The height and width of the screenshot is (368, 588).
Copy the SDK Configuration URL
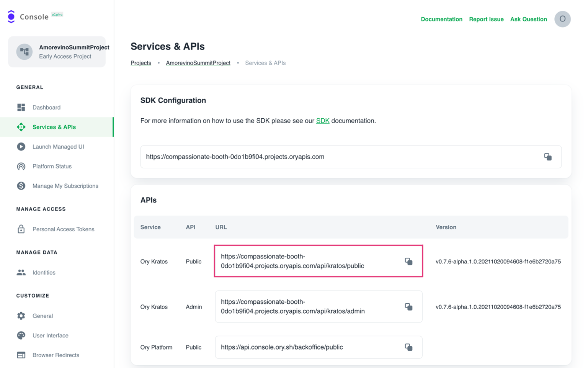click(x=548, y=157)
